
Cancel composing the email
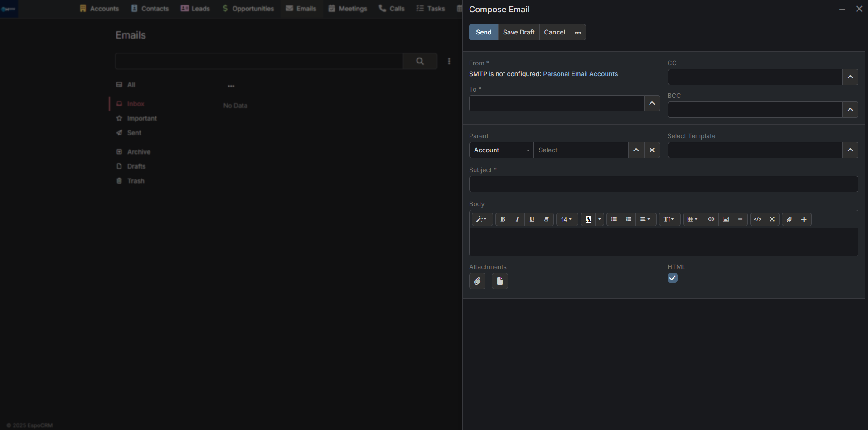[555, 32]
